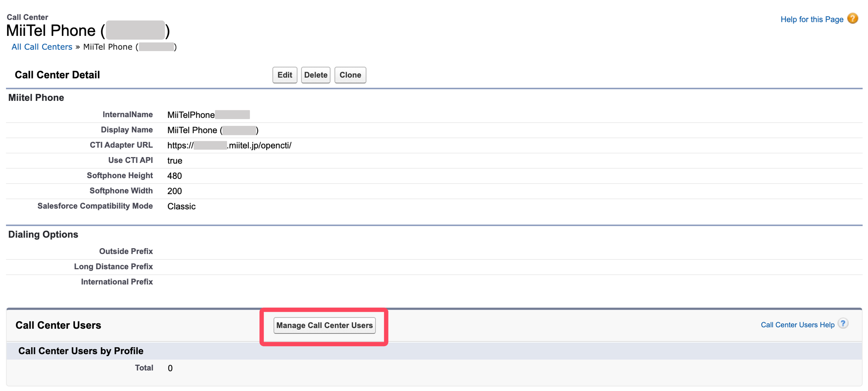Screen dimensions: 868x391
Task: Open Call Center Users Help link
Action: pyautogui.click(x=797, y=325)
